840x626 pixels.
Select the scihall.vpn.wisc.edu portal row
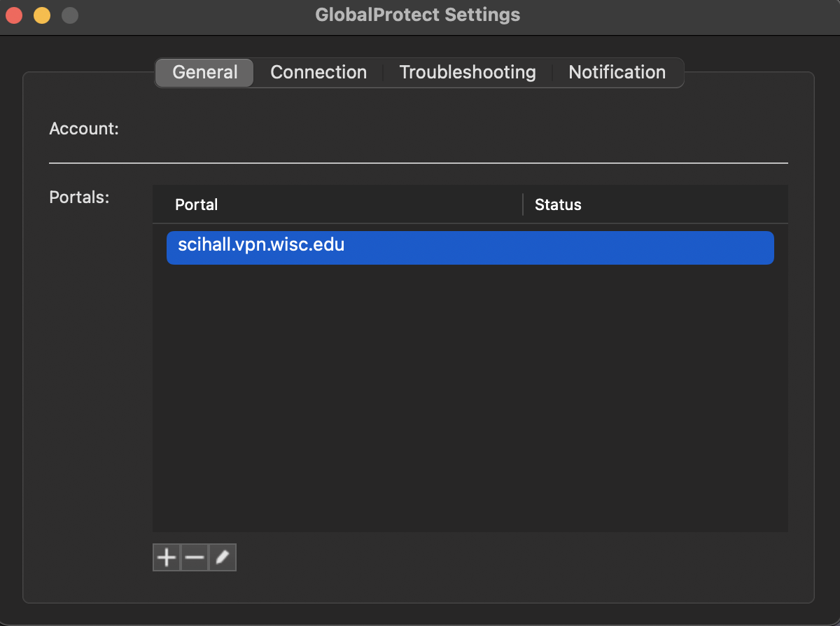(x=470, y=247)
